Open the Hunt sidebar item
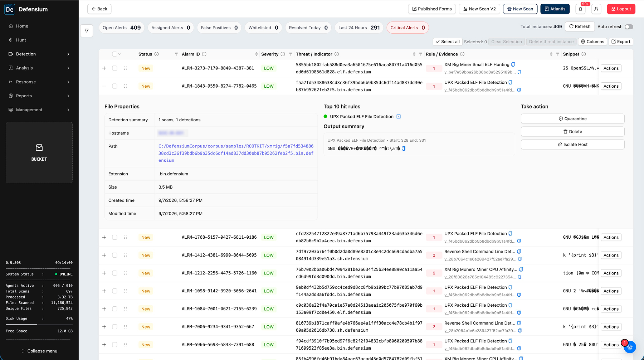The image size is (644, 360). coord(39,40)
